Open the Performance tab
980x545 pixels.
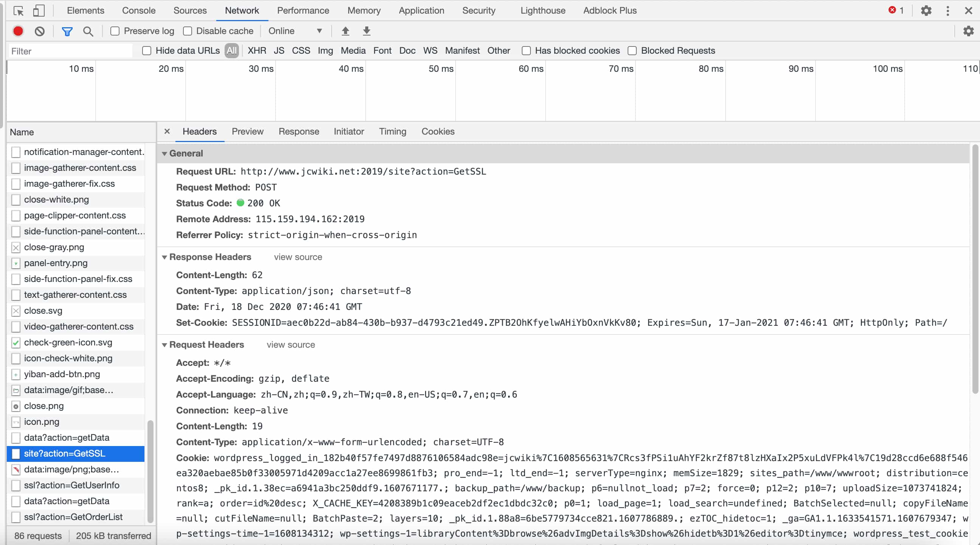coord(303,11)
